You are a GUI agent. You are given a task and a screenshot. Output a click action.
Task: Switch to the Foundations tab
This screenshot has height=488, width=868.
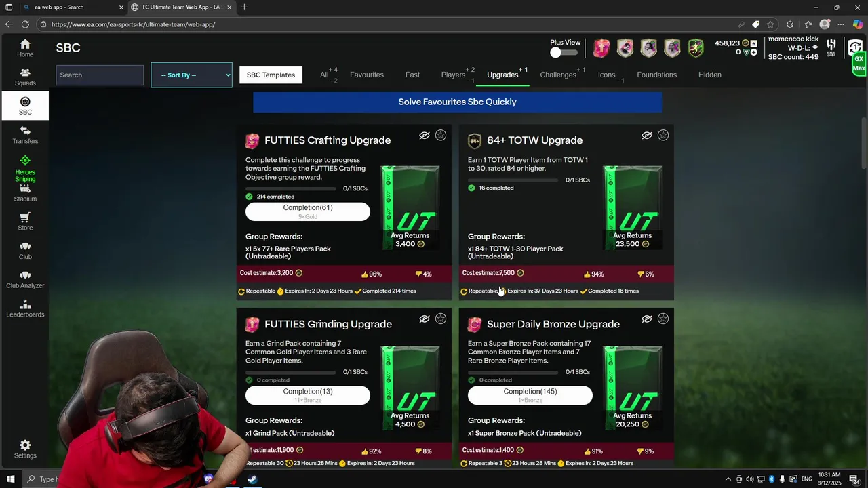pos(657,75)
